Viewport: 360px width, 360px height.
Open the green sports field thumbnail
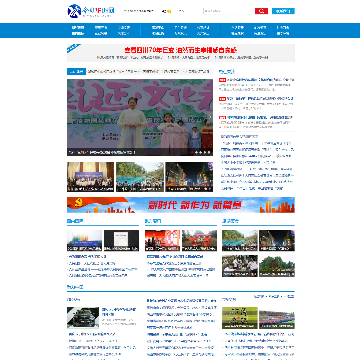coord(240,318)
